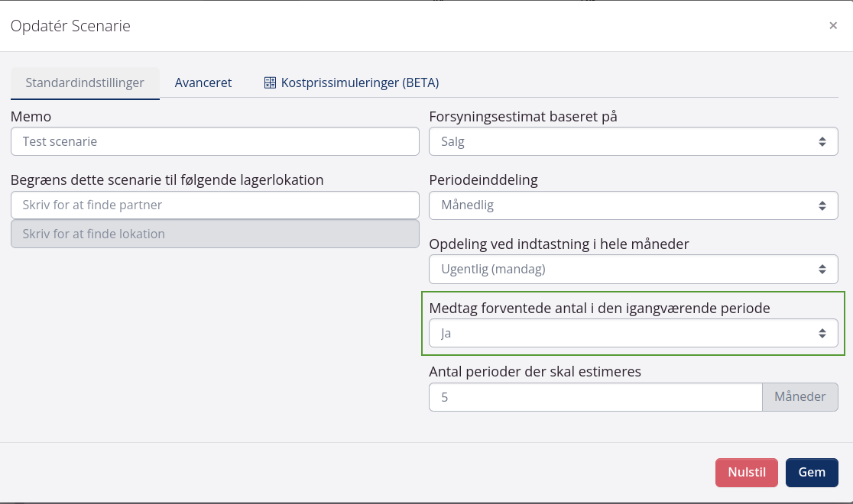Click the 'Skriv for at finde lokation' field
This screenshot has width=853, height=504.
(x=215, y=234)
